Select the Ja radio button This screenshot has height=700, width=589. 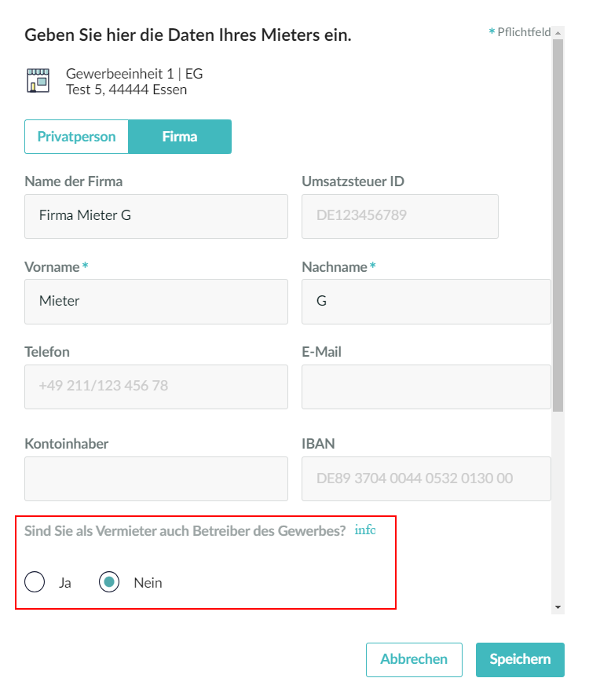(35, 583)
